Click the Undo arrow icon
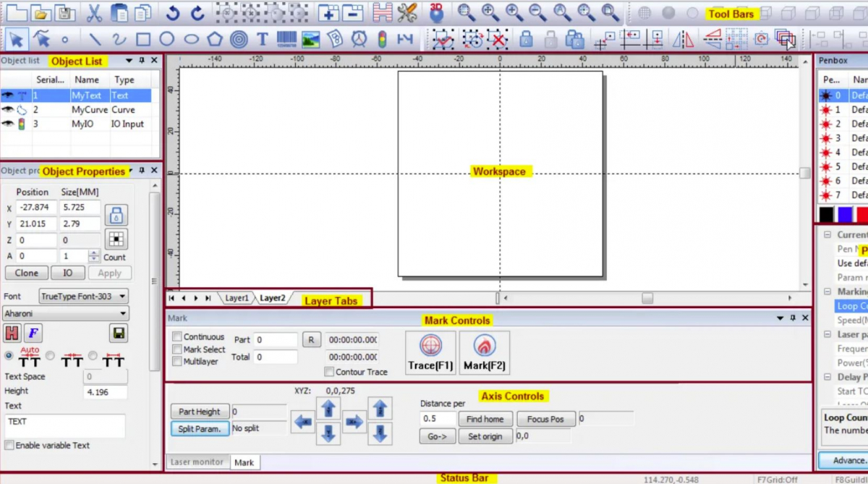 172,13
